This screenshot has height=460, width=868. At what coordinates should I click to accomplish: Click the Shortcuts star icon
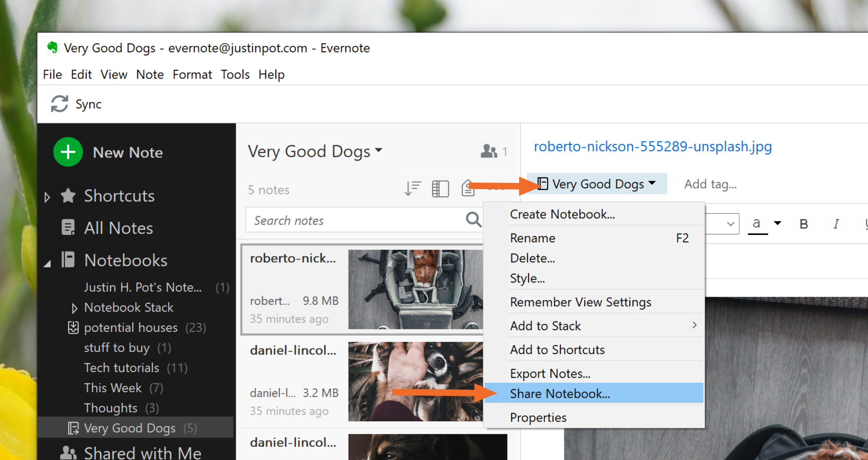pos(68,196)
